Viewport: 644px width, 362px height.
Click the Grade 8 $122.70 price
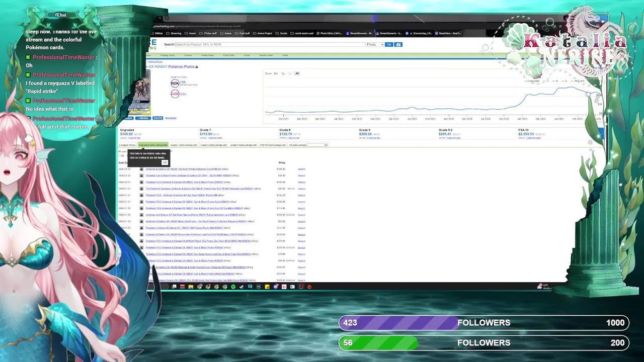pyautogui.click(x=286, y=134)
